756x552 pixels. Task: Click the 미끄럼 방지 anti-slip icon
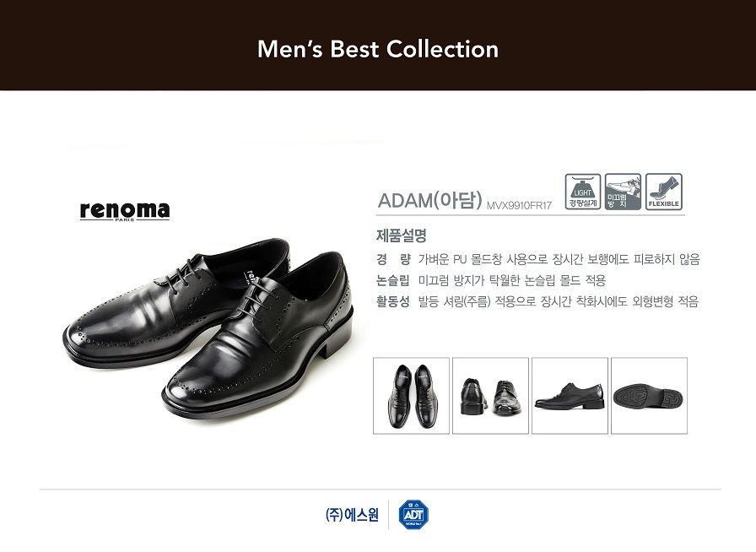[623, 192]
